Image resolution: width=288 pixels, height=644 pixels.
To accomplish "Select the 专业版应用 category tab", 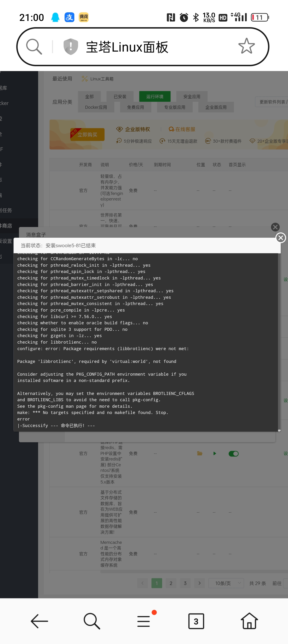I will 175,107.
